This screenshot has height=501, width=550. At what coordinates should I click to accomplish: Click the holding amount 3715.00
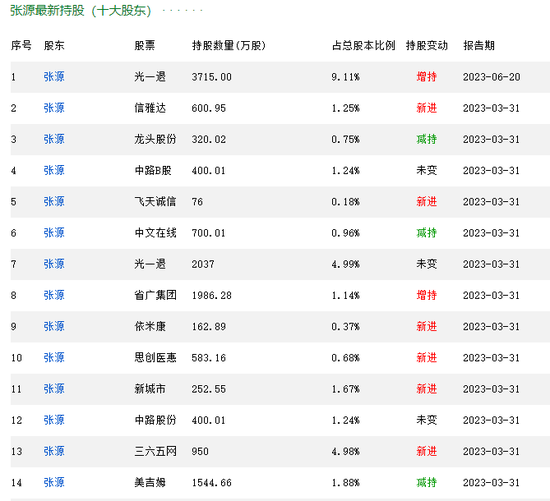tap(212, 77)
